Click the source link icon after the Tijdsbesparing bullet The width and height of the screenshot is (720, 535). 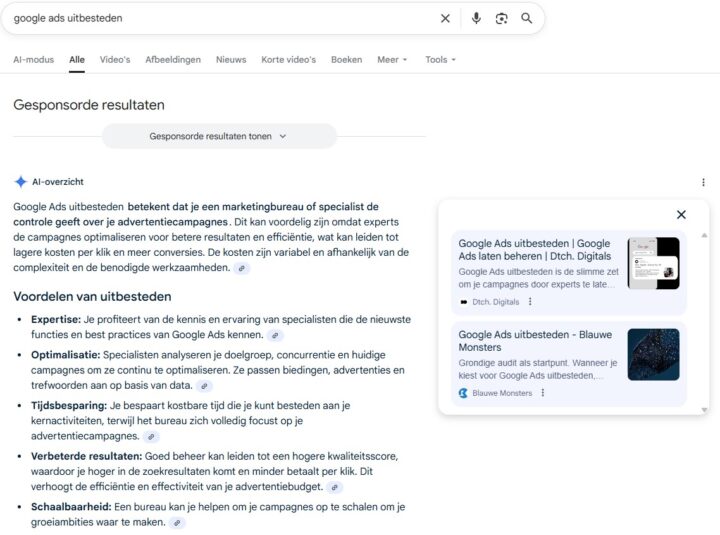click(151, 437)
